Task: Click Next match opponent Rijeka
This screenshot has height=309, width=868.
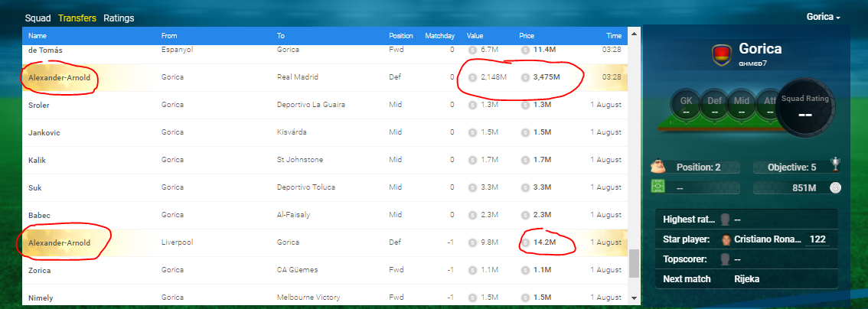Action: [747, 278]
